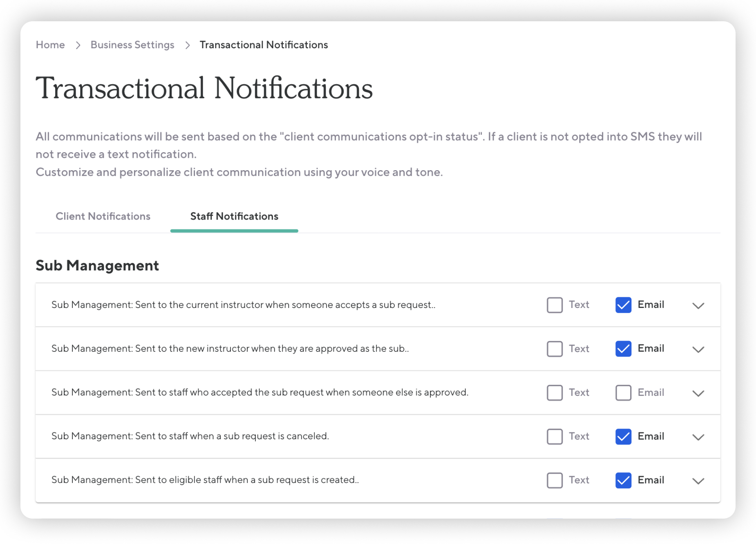
Task: Expand the someone else approved notification row
Action: 698,393
